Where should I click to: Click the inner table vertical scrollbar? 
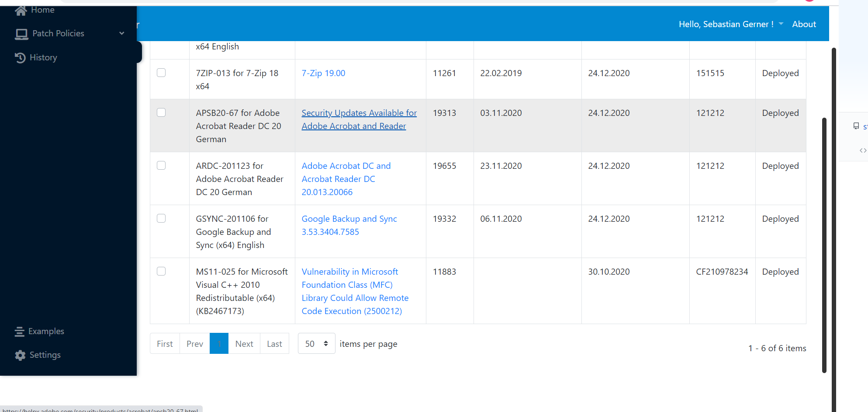(x=824, y=245)
